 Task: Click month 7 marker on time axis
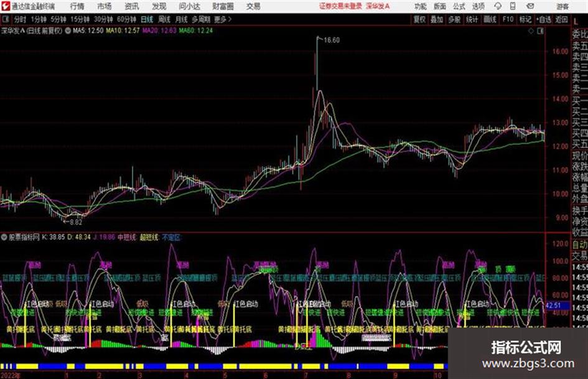[306, 375]
